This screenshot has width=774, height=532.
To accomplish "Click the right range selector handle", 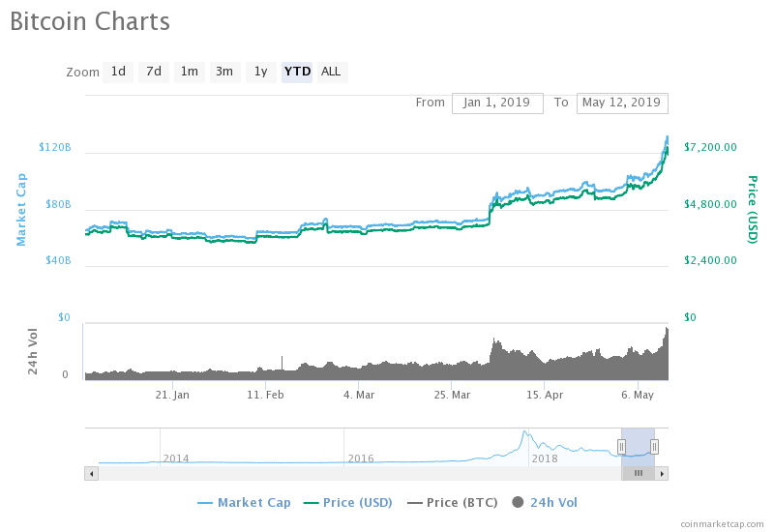I will (x=655, y=446).
